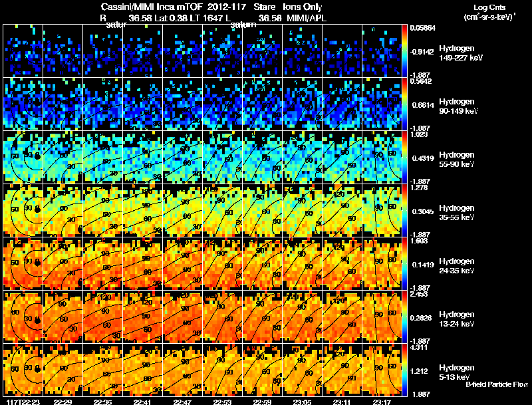Select the 23:17 panel in 5-13 keV row
Screen dimensions: 532x405
(x=382, y=370)
